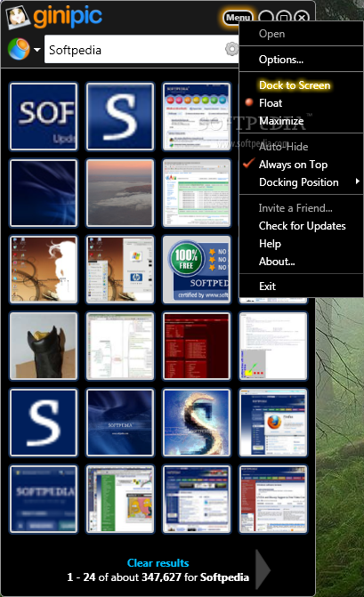Choose Check for Updates
364x597 pixels.
301,226
